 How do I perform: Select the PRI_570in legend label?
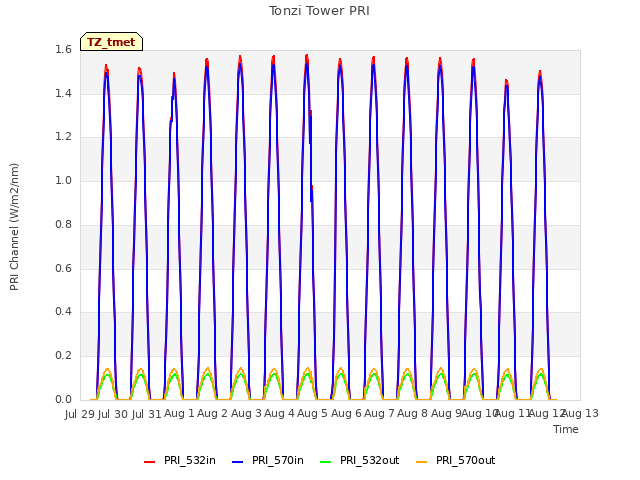[278, 460]
